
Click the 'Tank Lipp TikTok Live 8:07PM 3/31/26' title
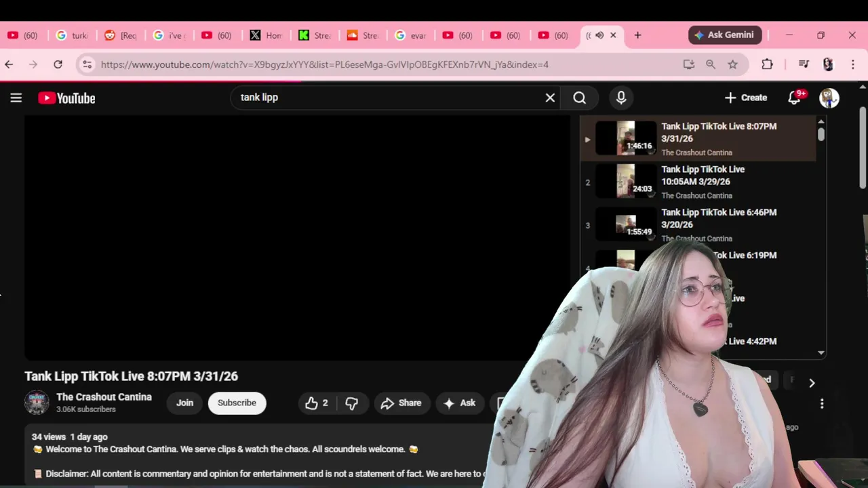click(131, 376)
